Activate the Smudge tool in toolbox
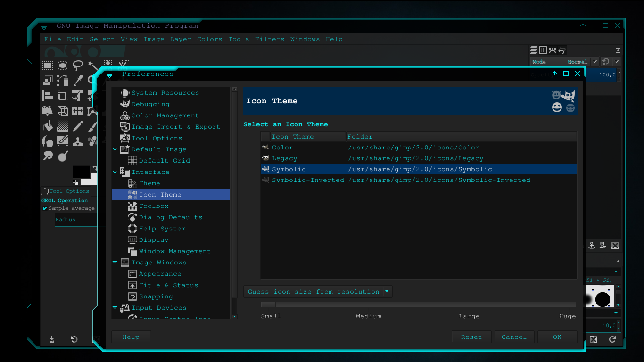 click(x=48, y=156)
